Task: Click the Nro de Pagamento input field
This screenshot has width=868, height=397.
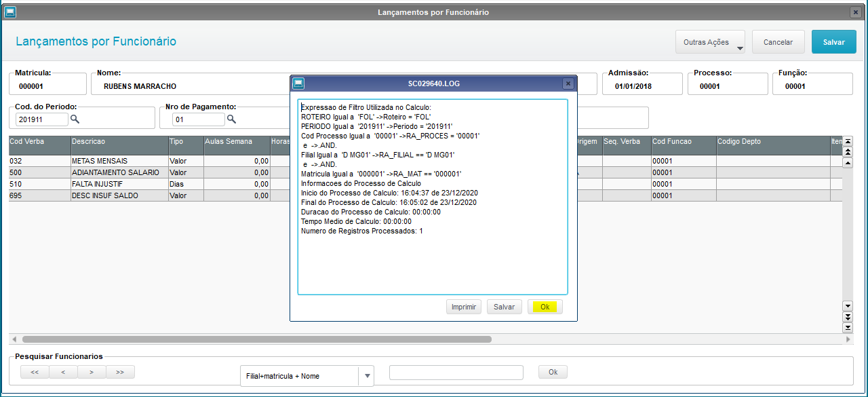Action: (198, 119)
